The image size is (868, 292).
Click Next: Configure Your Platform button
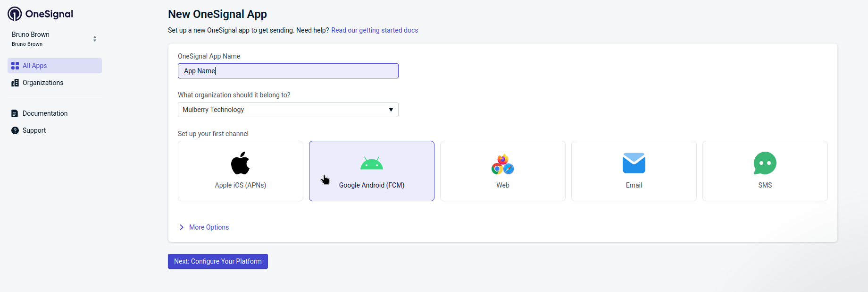click(x=218, y=261)
